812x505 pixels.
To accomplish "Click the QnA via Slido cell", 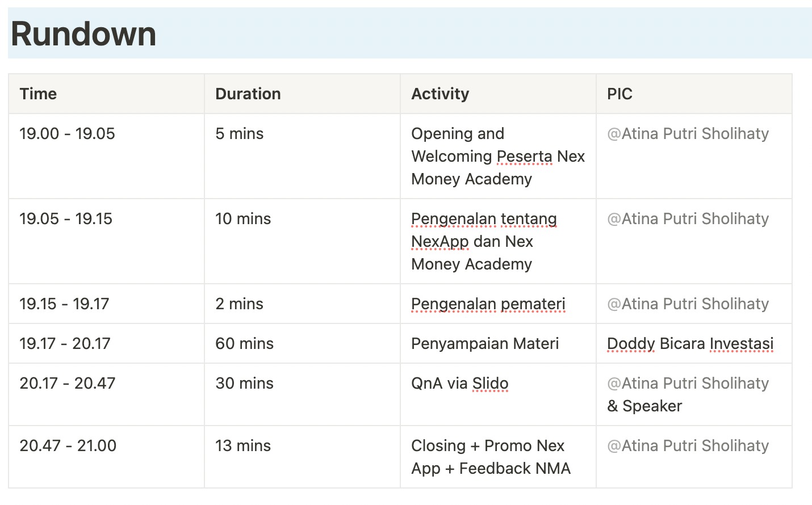I will point(459,384).
